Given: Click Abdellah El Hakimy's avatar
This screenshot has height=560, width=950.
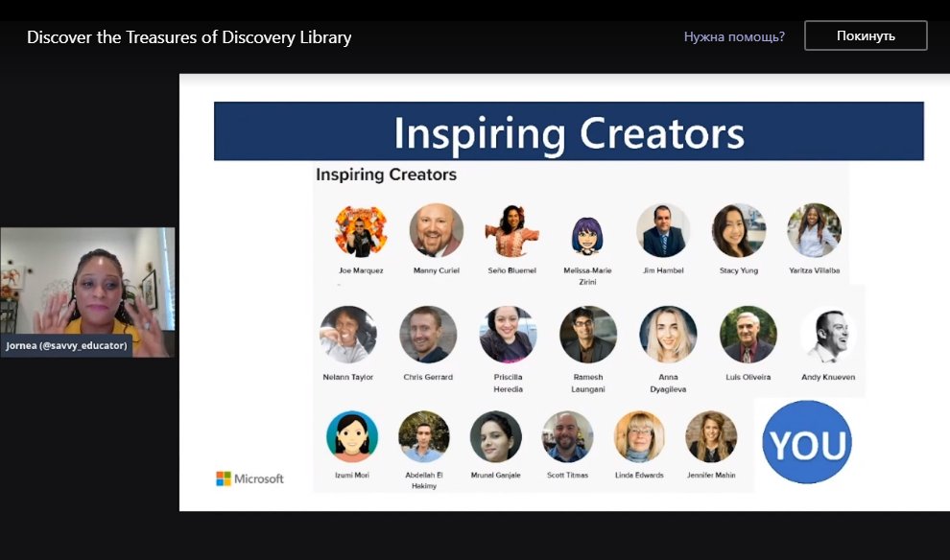Looking at the screenshot, I should pos(423,436).
